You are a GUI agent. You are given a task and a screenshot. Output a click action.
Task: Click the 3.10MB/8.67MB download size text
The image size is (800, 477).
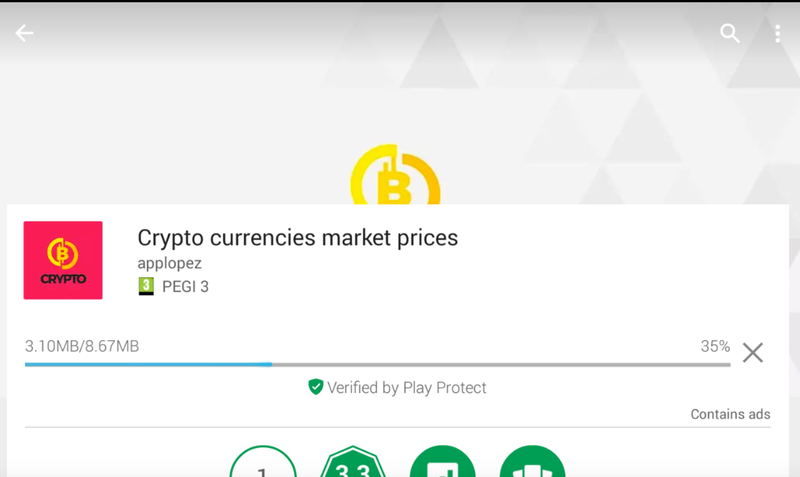pos(82,346)
